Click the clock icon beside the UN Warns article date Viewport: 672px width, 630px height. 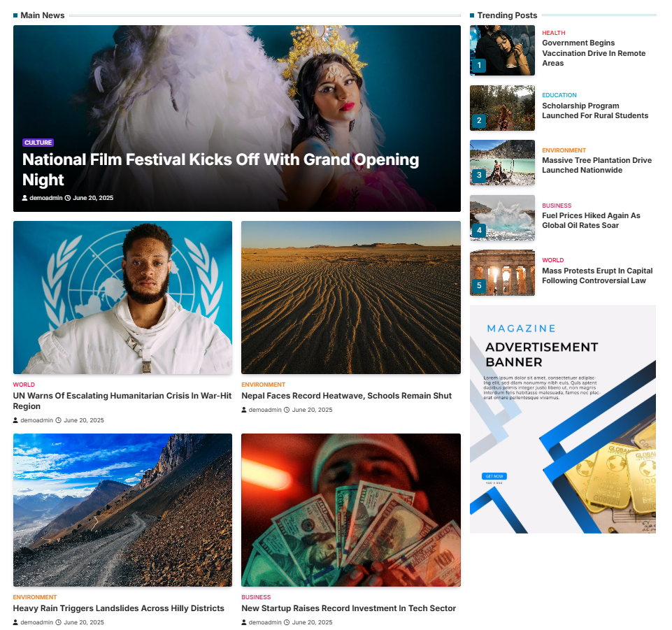click(58, 420)
